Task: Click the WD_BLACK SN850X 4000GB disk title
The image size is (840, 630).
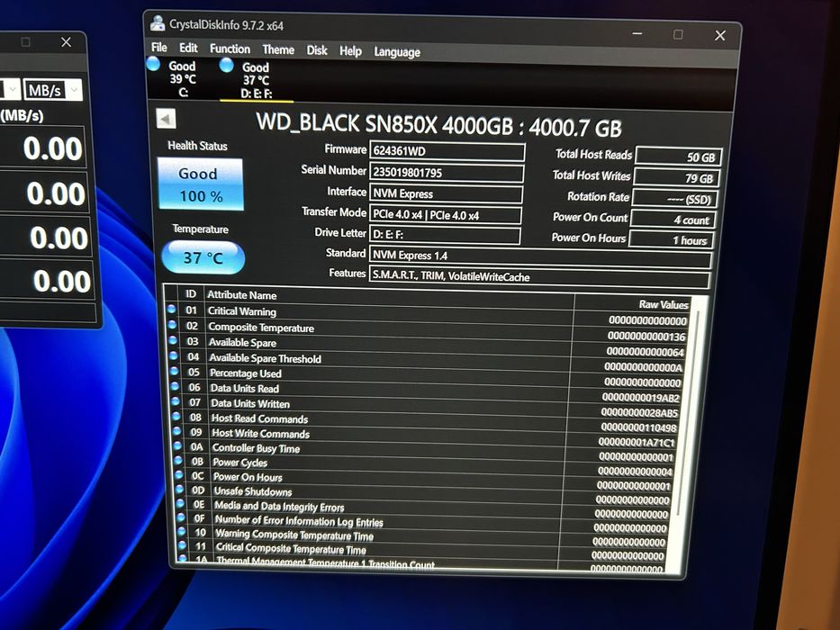Action: coord(438,125)
